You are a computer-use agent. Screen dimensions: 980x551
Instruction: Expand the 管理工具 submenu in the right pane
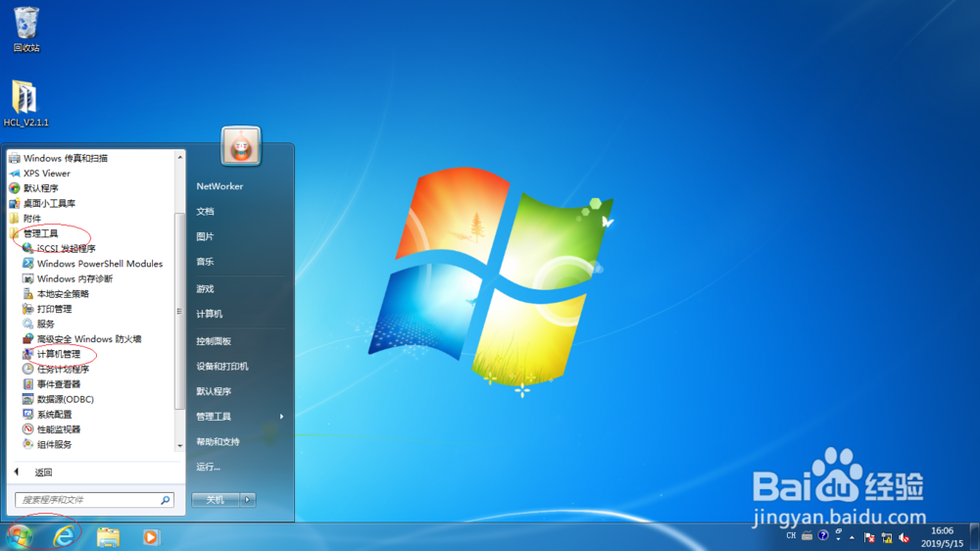pos(240,417)
